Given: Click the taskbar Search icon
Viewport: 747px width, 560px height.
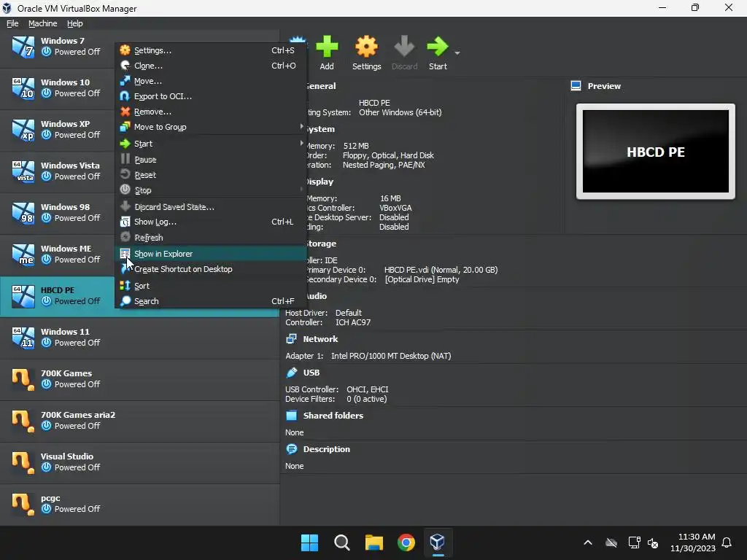Looking at the screenshot, I should (341, 542).
